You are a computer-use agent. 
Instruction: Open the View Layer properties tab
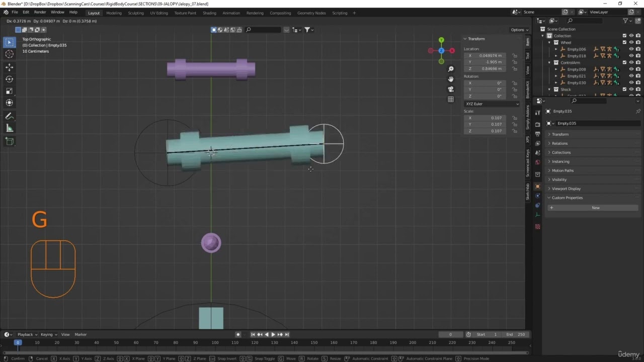click(537, 144)
